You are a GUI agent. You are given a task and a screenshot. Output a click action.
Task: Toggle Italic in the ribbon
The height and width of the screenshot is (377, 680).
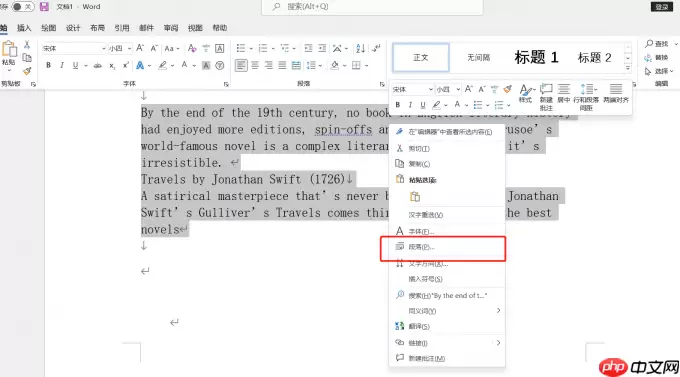point(62,66)
